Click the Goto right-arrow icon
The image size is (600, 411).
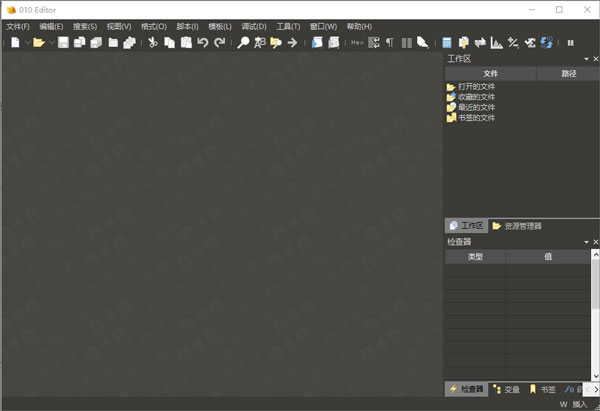coord(292,42)
